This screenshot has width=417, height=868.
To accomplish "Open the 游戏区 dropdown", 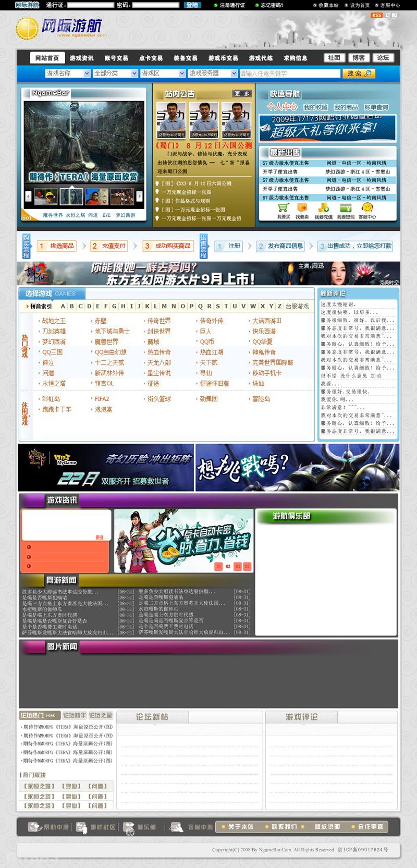I will click(163, 74).
